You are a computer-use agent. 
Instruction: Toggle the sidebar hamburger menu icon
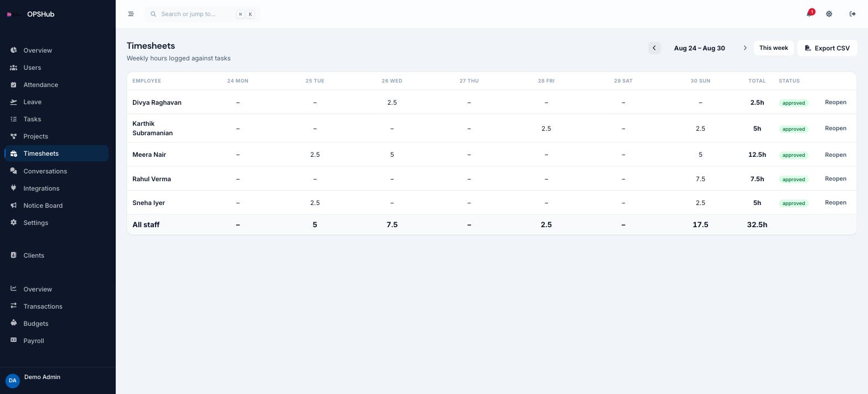[x=131, y=14]
